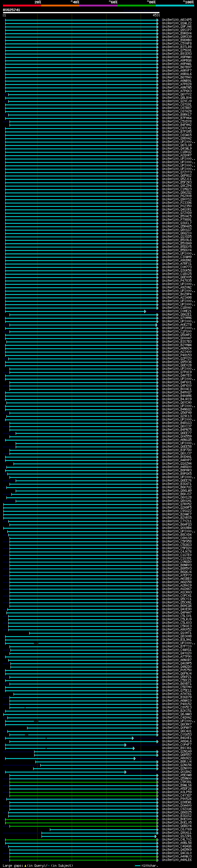Select the UniRef100_Q8L804 label
This screenshot has height=868, width=197.
177,98
